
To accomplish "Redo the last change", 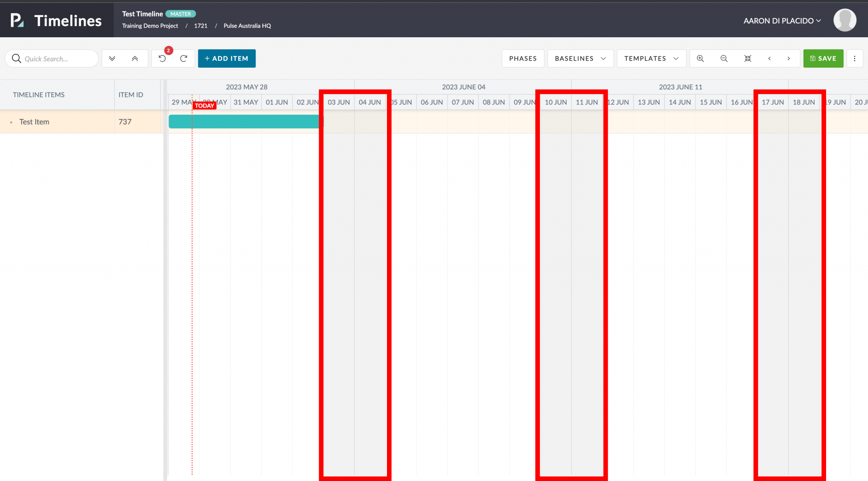I will [x=184, y=58].
